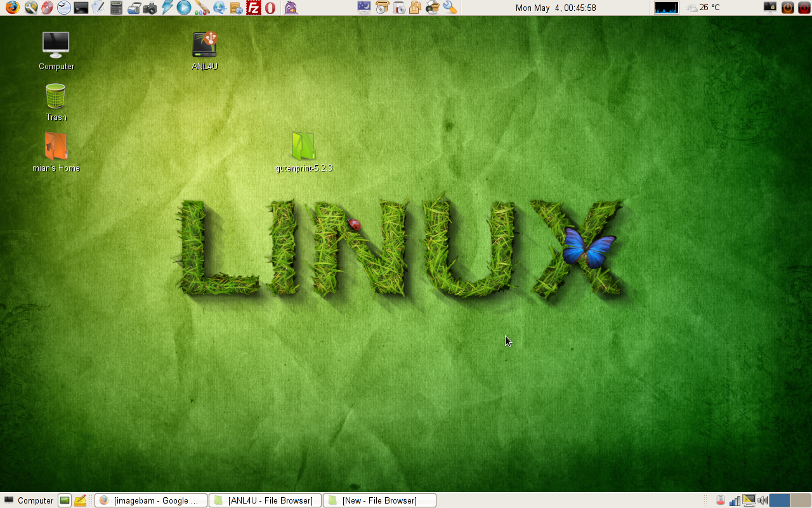812x508 pixels.
Task: Switch to New - File Browser window
Action: pyautogui.click(x=379, y=500)
